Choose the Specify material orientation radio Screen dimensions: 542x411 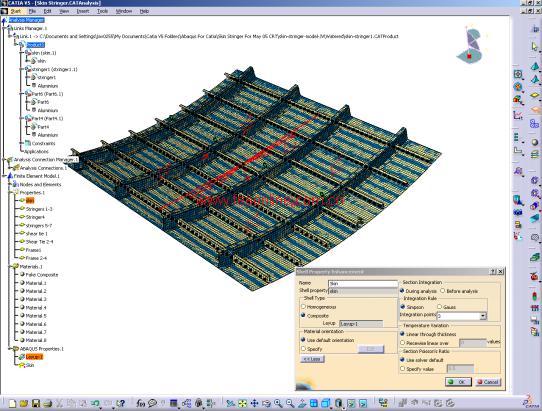coord(303,349)
